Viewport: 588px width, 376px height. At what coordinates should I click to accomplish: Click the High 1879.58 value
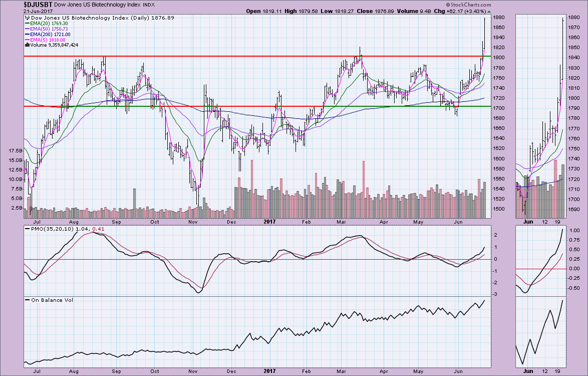302,11
